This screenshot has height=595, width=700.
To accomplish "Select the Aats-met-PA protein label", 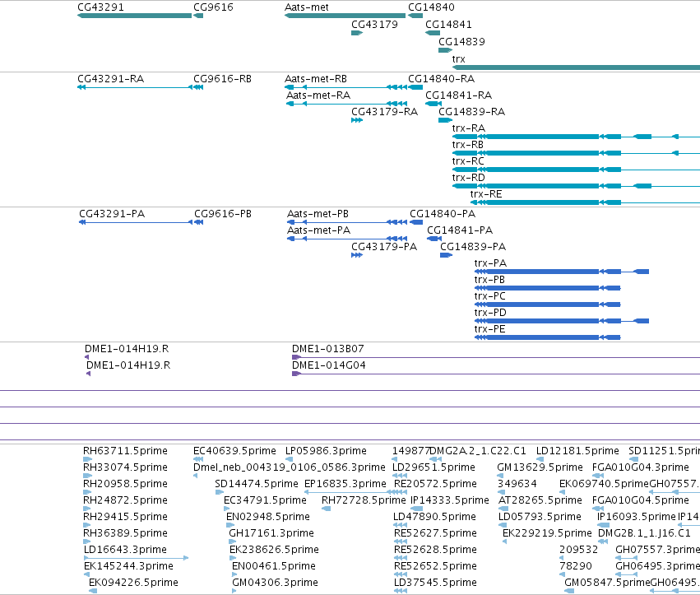I will (318, 231).
